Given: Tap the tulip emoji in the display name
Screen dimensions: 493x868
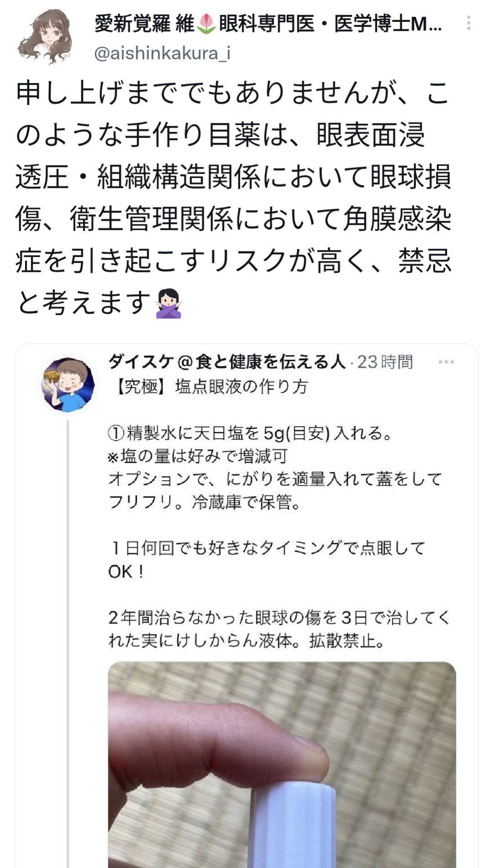Looking at the screenshot, I should pos(207,24).
